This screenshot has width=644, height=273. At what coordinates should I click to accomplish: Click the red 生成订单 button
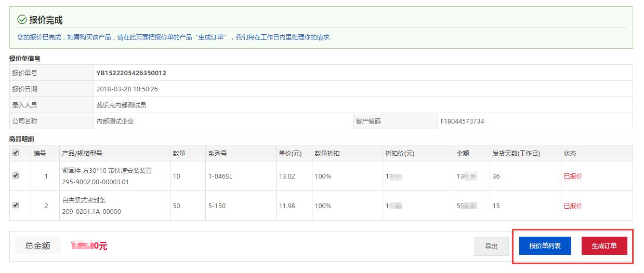[604, 246]
